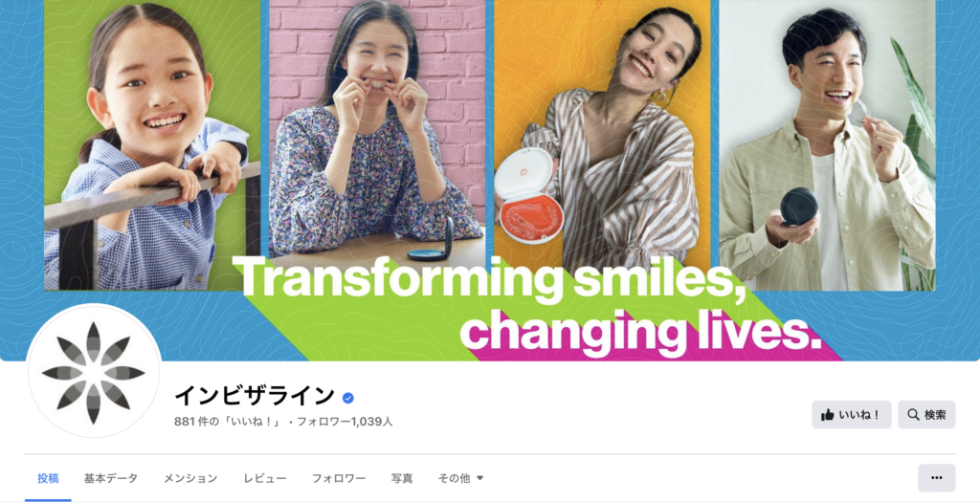Click the girl on green background photo

point(152,144)
